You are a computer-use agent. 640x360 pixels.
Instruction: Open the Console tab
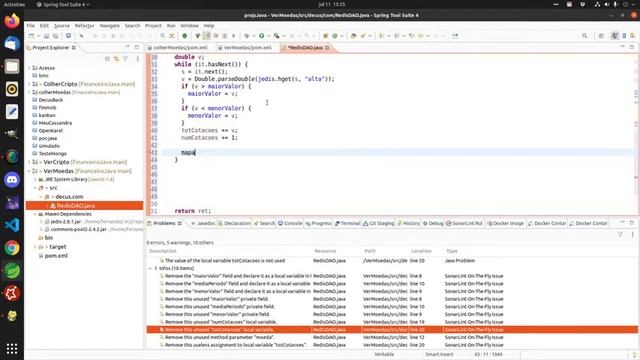(x=290, y=223)
